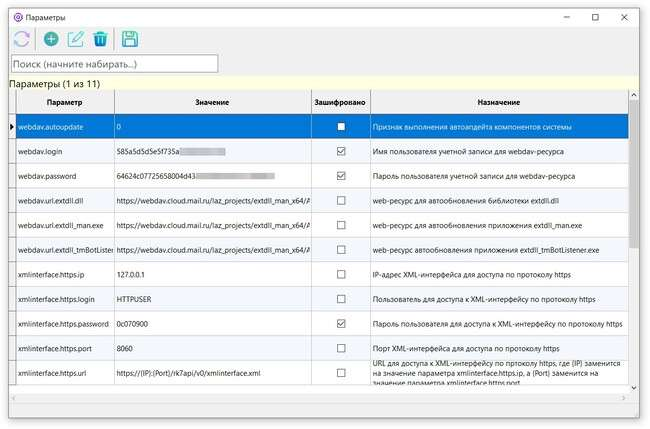Delete parameter using trash can icon
Viewport: 650px width, 429px height.
100,40
